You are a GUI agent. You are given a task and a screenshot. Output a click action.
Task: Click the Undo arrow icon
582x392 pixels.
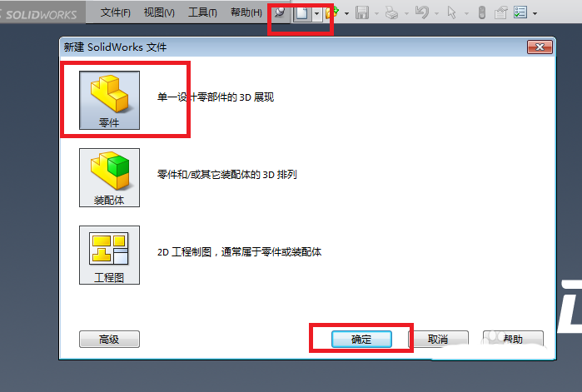coord(422,13)
